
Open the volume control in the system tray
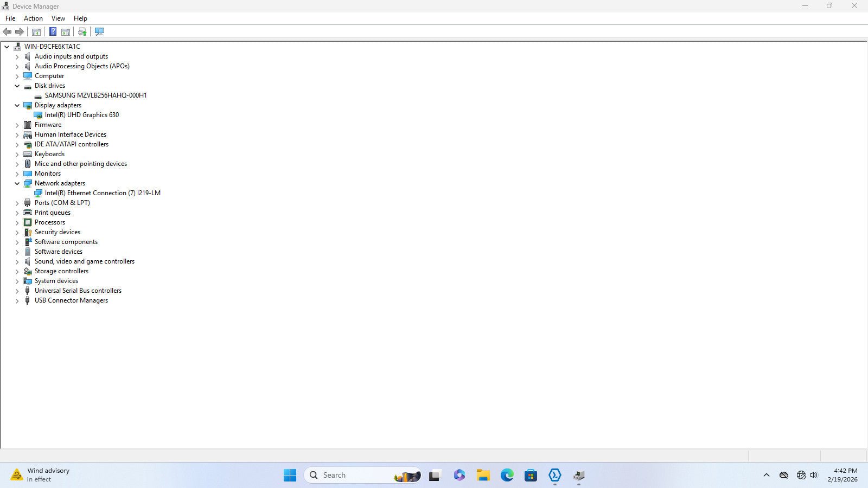point(814,476)
